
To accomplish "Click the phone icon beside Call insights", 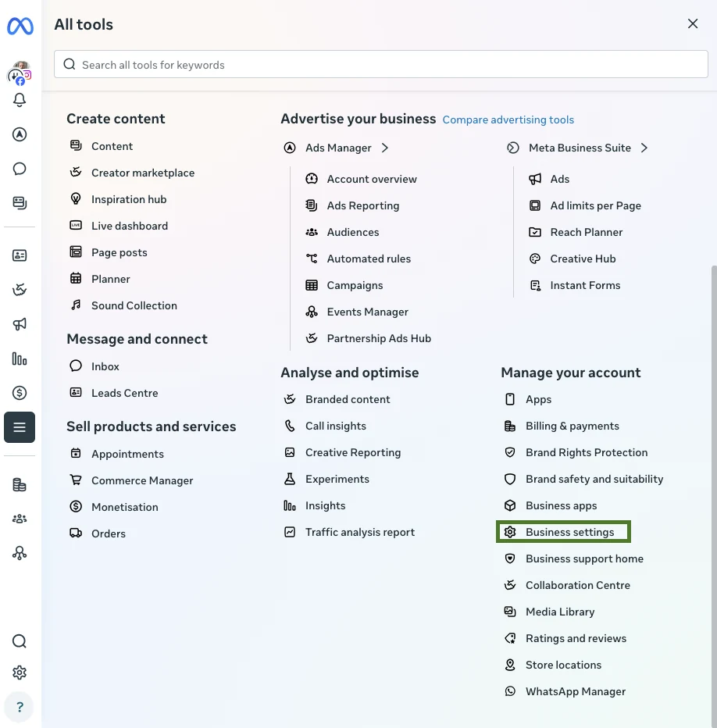I will 290,426.
